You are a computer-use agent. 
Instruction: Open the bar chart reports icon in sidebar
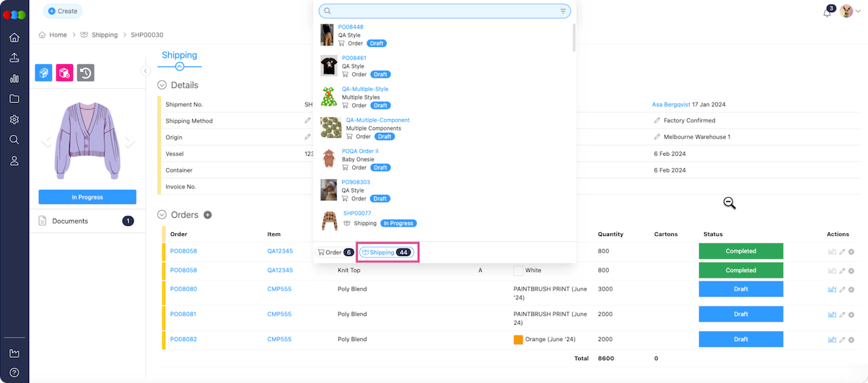[x=14, y=79]
